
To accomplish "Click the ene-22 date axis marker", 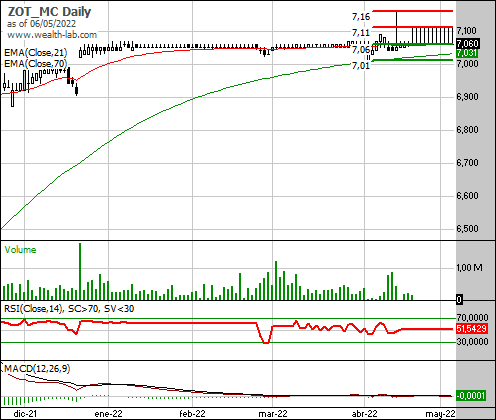I will 108,414.
